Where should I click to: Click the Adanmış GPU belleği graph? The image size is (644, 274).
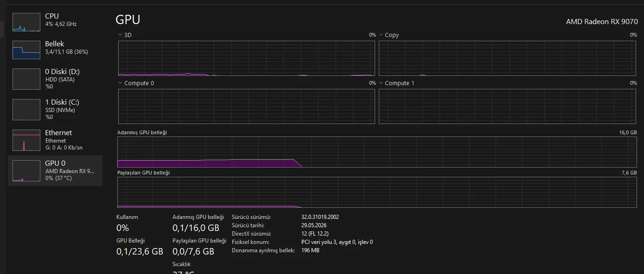tap(377, 152)
